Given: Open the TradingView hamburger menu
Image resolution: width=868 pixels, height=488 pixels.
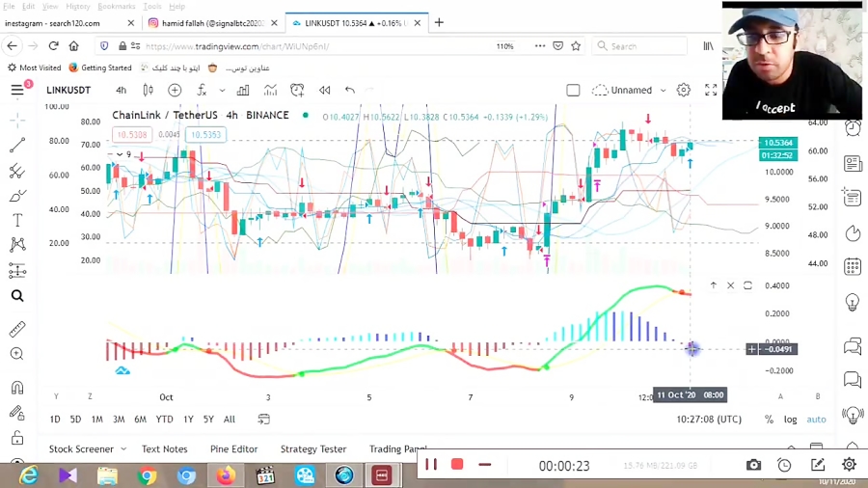Looking at the screenshot, I should 17,90.
